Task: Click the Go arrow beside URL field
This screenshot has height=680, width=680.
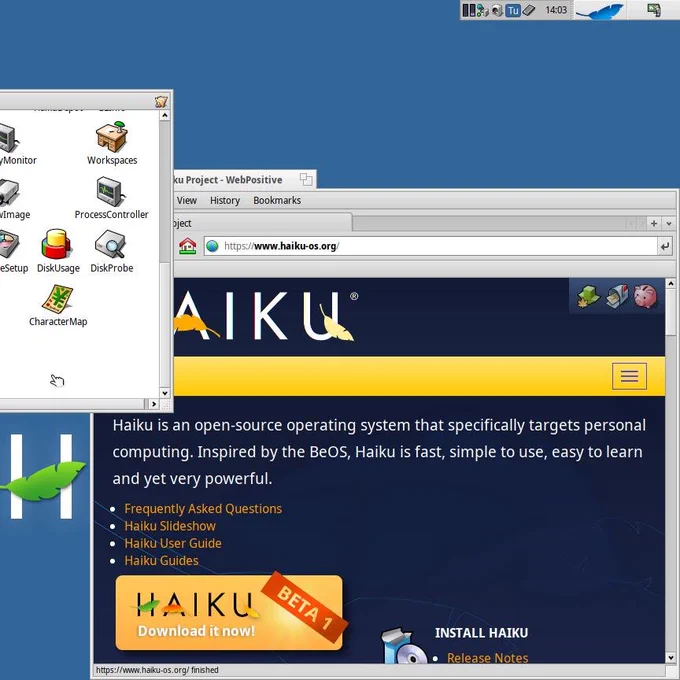Action: pyautogui.click(x=665, y=246)
